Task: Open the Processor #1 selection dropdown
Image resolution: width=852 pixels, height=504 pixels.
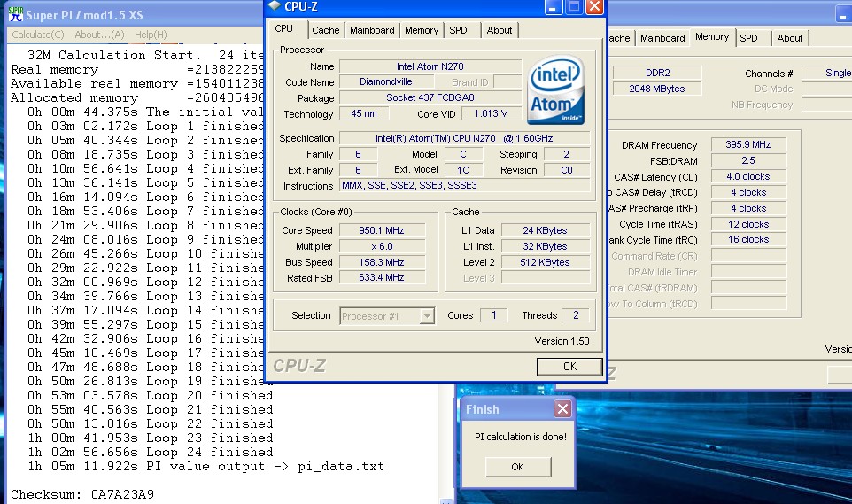Action: 387,316
